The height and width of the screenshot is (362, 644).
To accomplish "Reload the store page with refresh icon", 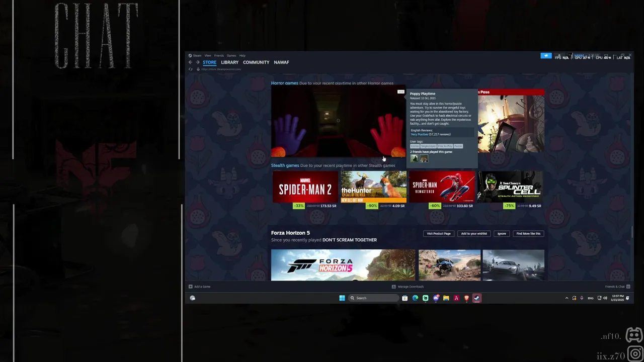I will click(x=190, y=69).
